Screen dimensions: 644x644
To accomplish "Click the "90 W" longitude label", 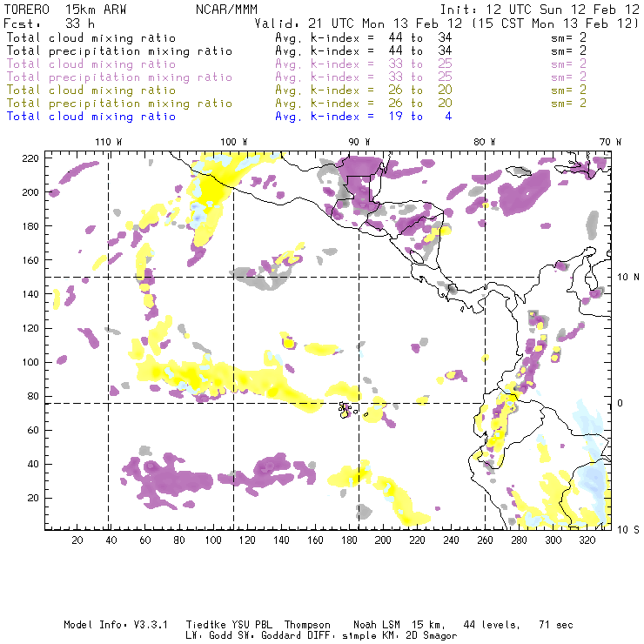I will [359, 142].
